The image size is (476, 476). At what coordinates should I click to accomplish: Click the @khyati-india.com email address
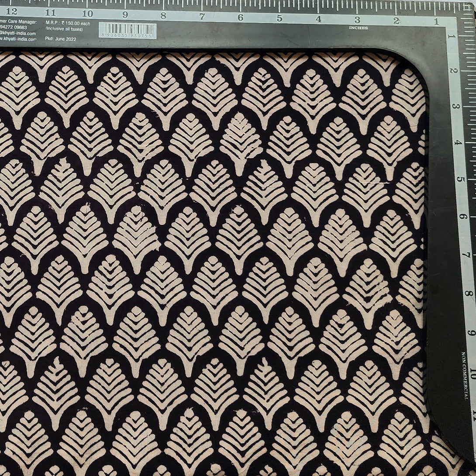18,33
